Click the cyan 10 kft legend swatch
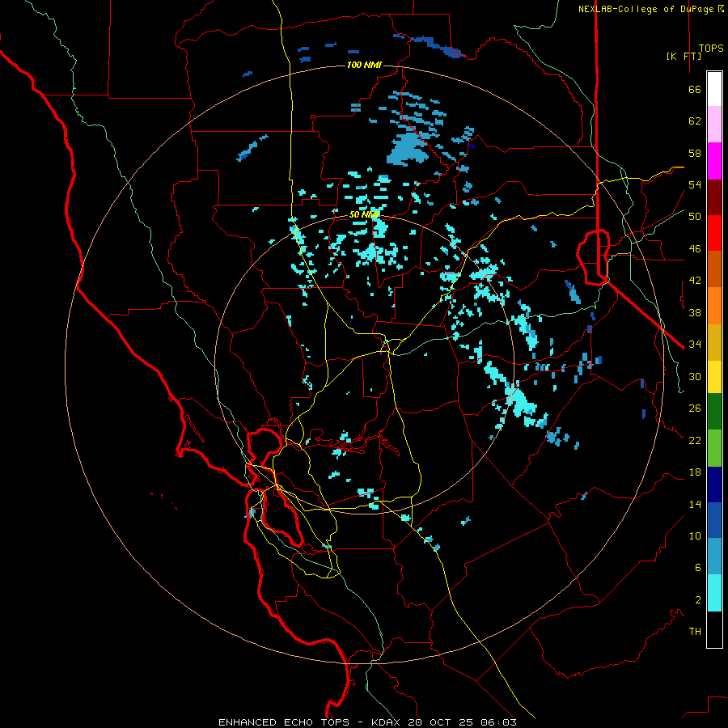This screenshot has width=728, height=728. click(714, 593)
